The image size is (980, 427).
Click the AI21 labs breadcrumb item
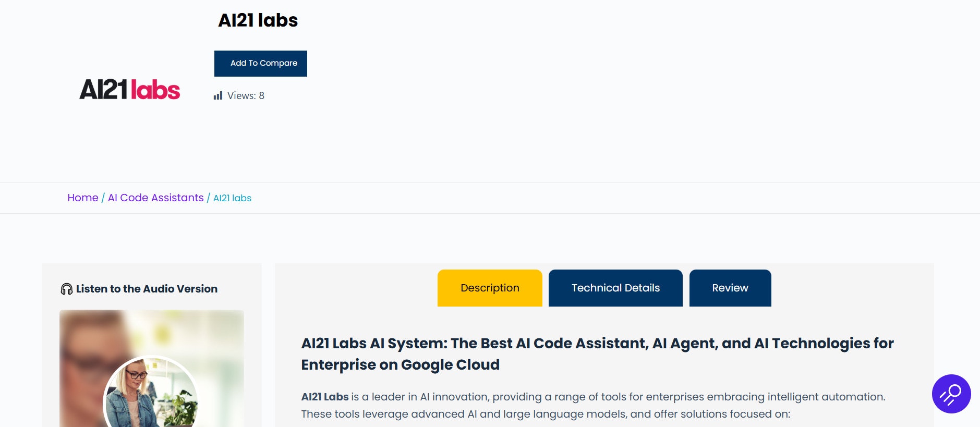232,198
